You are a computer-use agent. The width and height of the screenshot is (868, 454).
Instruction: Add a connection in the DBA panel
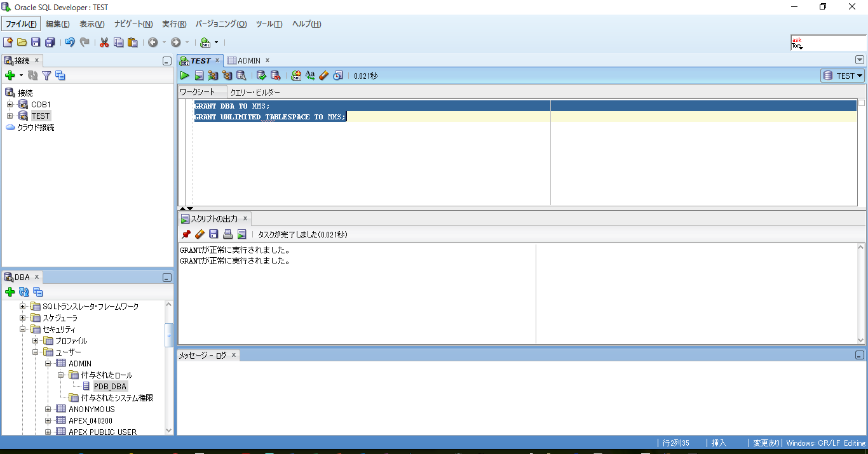point(10,292)
